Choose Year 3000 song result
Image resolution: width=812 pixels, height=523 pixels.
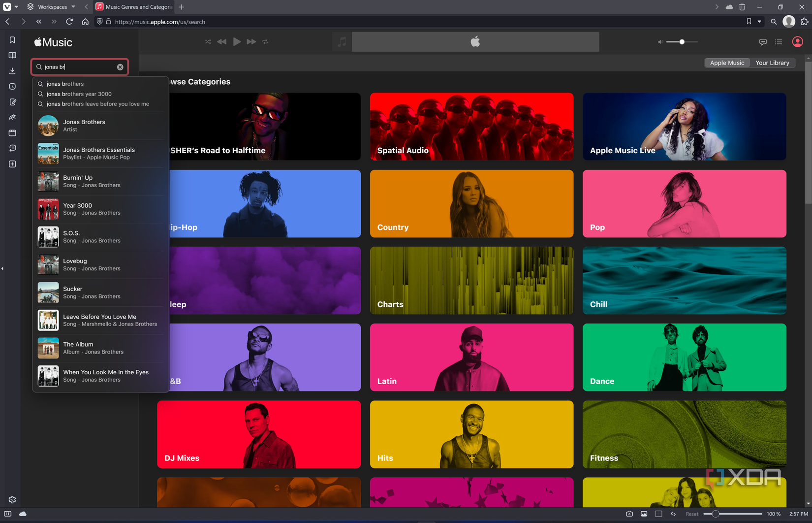point(100,209)
